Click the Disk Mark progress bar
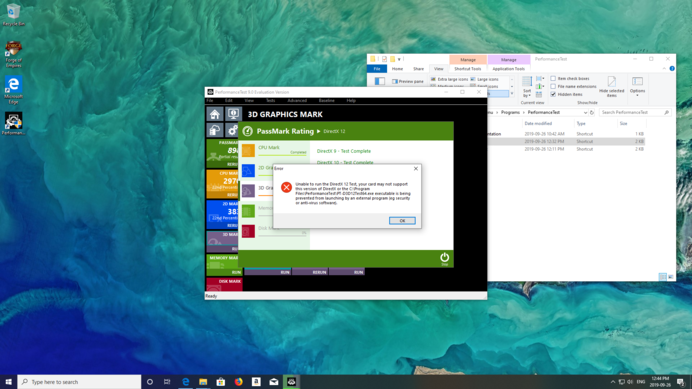This screenshot has width=692, height=389. [x=282, y=235]
